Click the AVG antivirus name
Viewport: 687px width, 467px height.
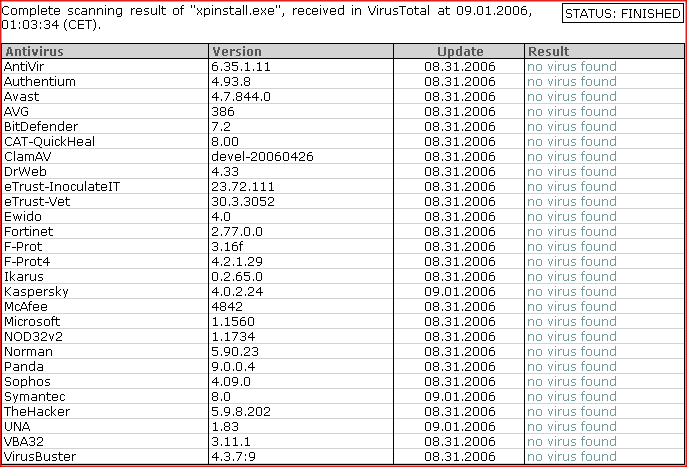[x=16, y=111]
